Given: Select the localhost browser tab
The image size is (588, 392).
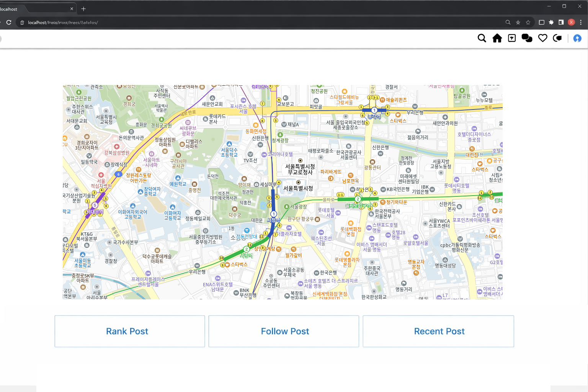Looking at the screenshot, I should (36, 9).
